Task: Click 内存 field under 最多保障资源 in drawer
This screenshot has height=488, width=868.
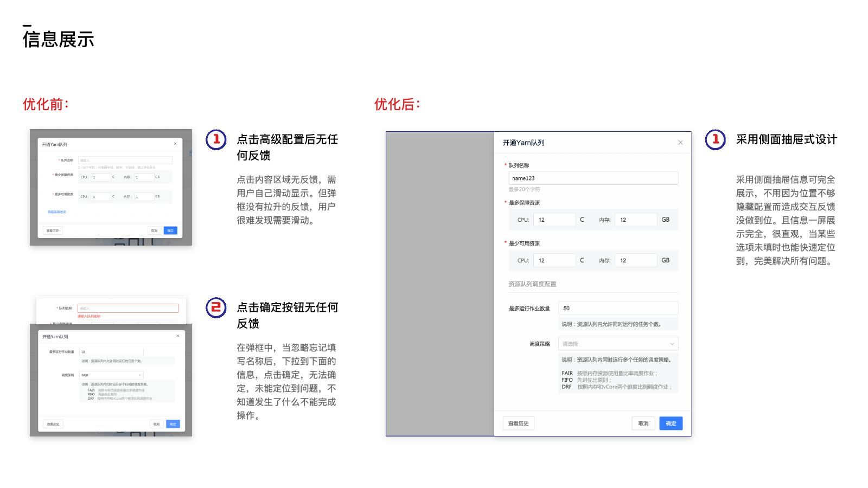Action: coord(636,220)
